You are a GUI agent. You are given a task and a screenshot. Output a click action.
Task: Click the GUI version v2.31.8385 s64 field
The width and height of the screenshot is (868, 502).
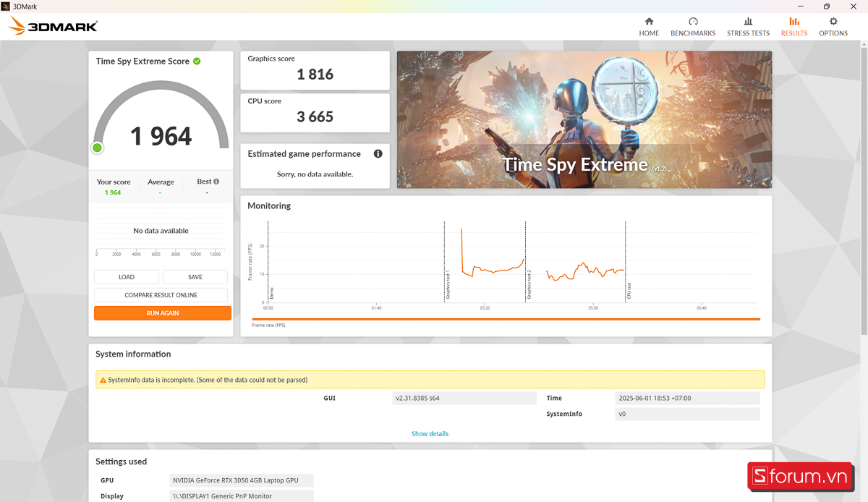pos(464,399)
